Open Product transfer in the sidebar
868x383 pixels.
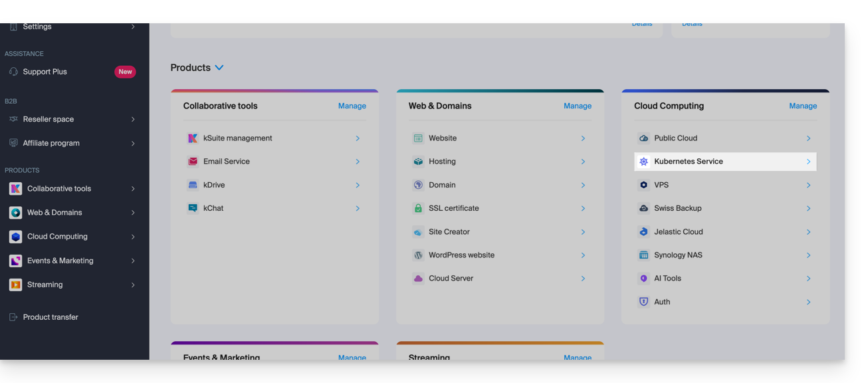(51, 317)
